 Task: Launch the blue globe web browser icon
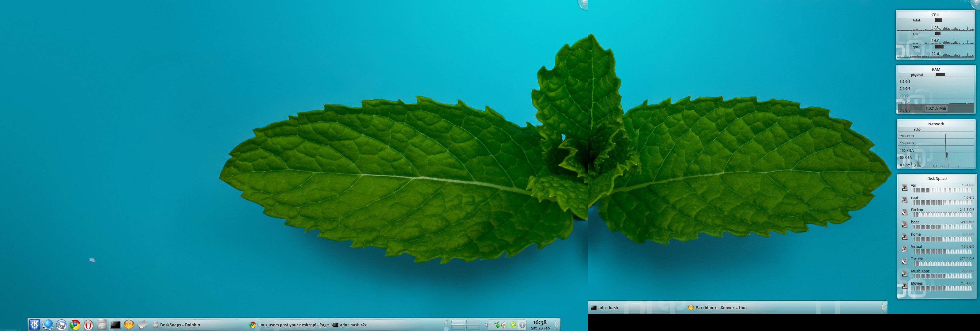[48, 325]
